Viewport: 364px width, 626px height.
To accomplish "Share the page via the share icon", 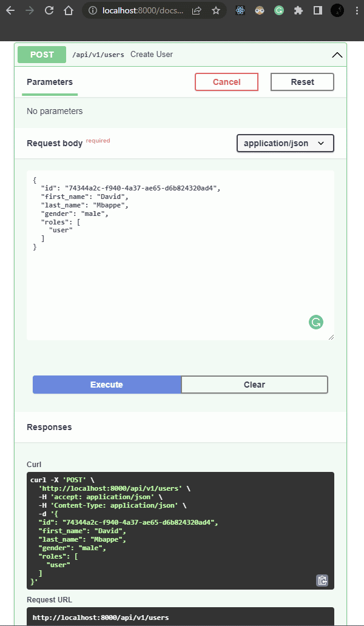I will point(196,10).
